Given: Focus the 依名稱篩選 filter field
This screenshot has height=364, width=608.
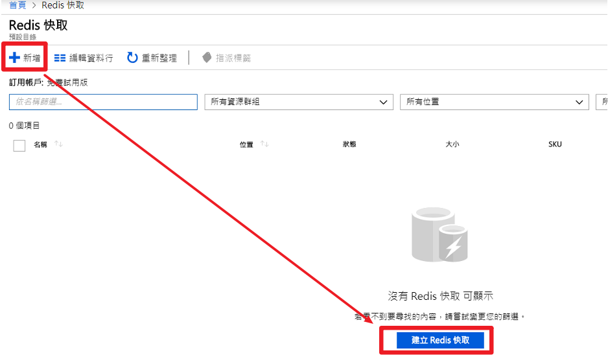Looking at the screenshot, I should click(x=103, y=102).
